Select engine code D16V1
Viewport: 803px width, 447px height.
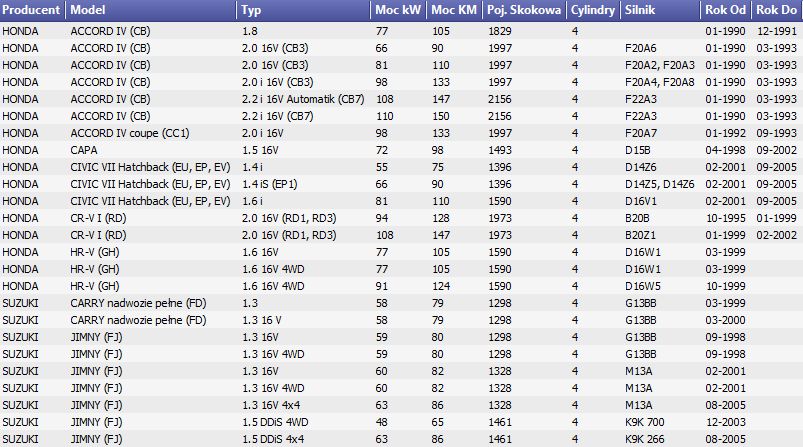pyautogui.click(x=641, y=201)
